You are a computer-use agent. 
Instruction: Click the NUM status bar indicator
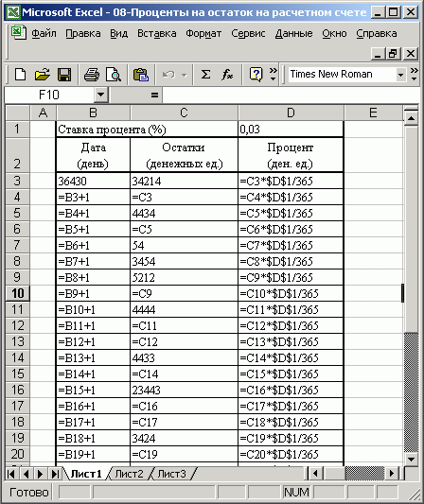point(296,492)
